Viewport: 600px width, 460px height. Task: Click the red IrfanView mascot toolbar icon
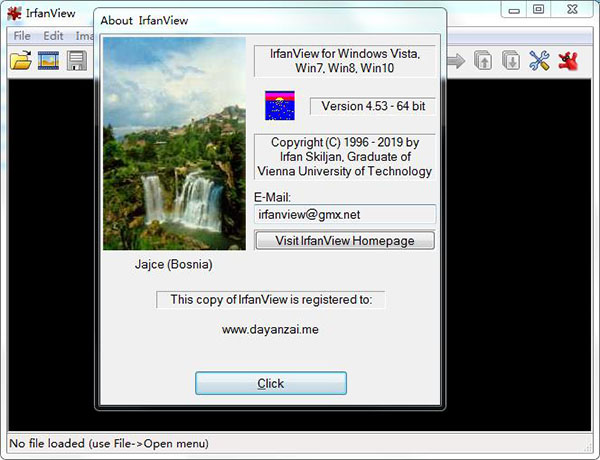point(568,60)
